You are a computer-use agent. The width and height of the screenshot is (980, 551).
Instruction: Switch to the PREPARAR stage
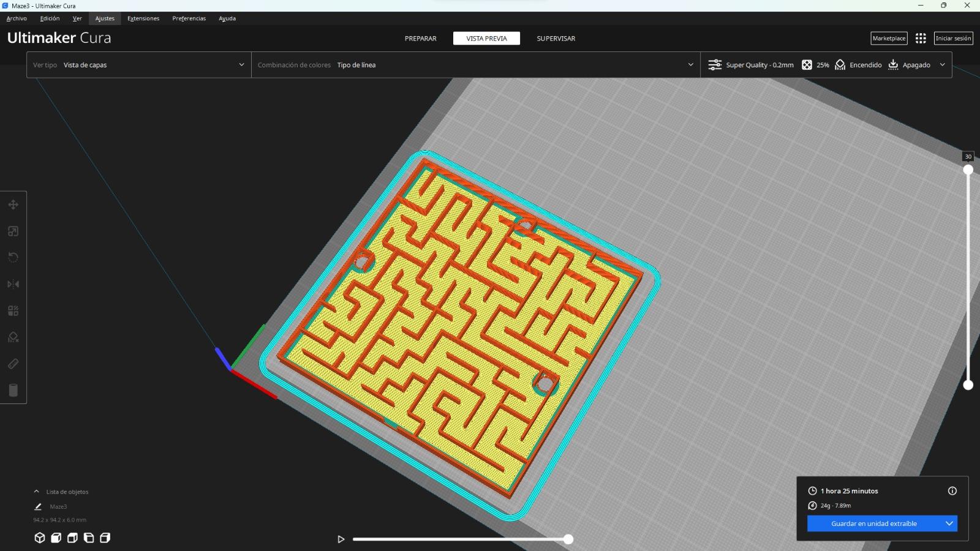click(421, 38)
